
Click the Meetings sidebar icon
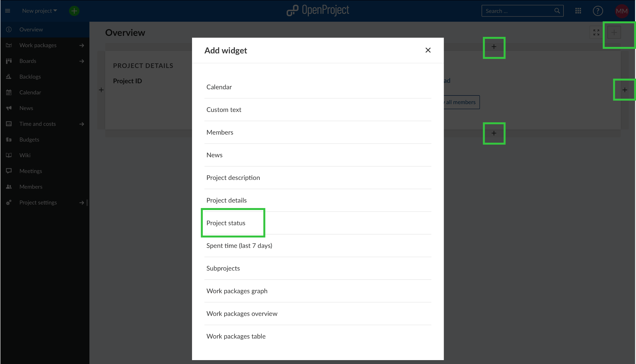coord(9,171)
